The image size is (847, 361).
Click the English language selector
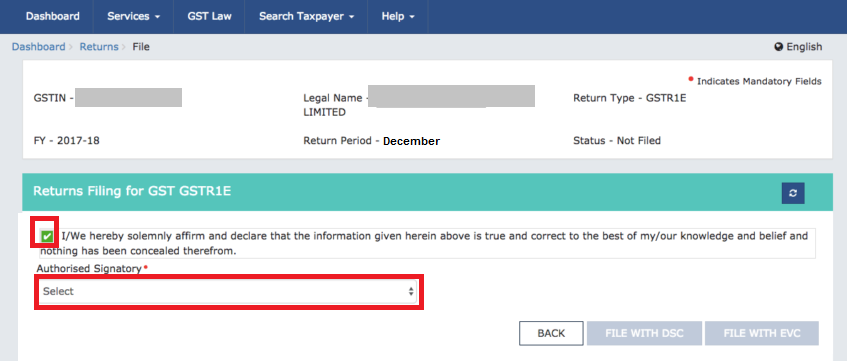(798, 47)
